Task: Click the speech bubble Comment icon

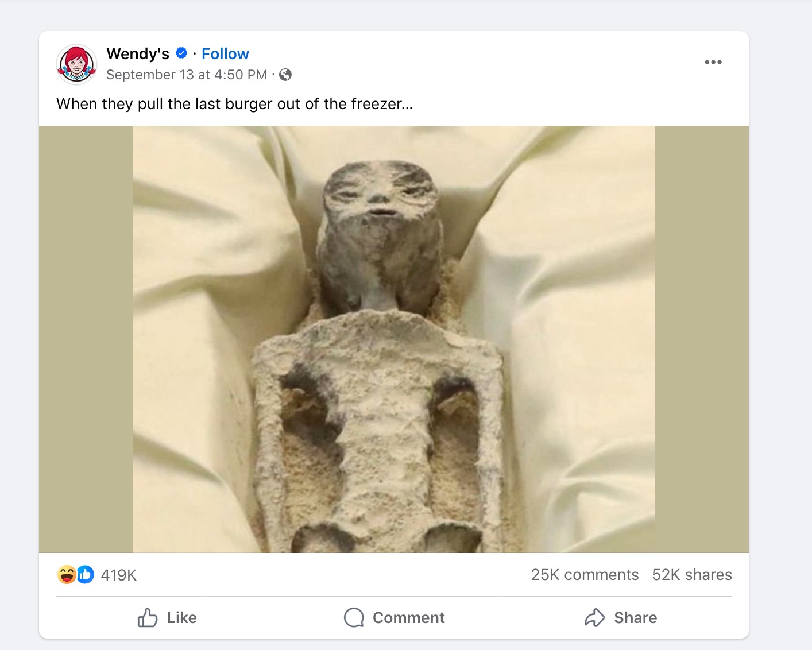Action: coord(354,618)
